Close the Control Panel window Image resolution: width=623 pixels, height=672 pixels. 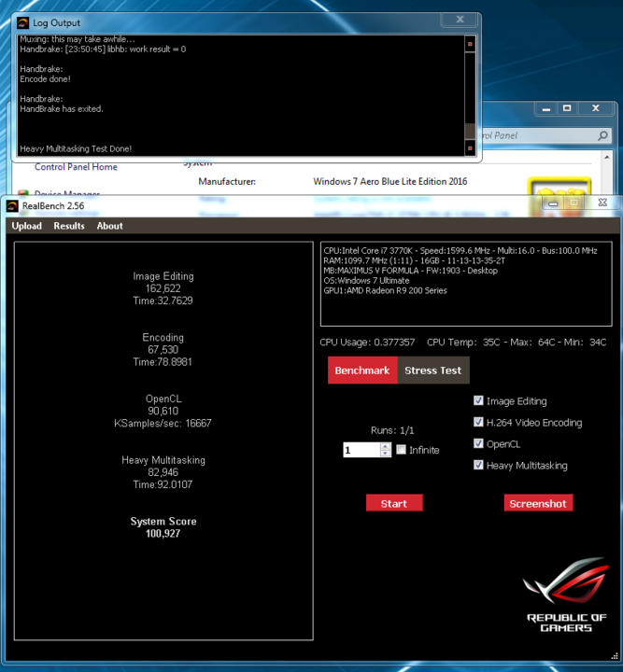point(596,108)
